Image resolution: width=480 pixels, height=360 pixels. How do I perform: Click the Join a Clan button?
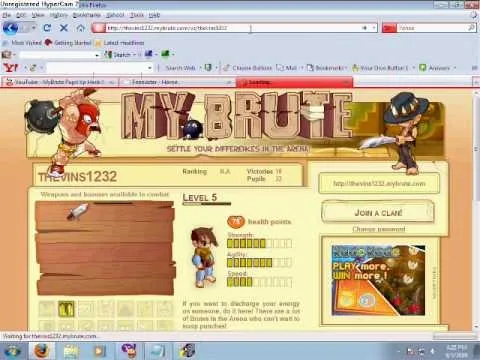[378, 212]
